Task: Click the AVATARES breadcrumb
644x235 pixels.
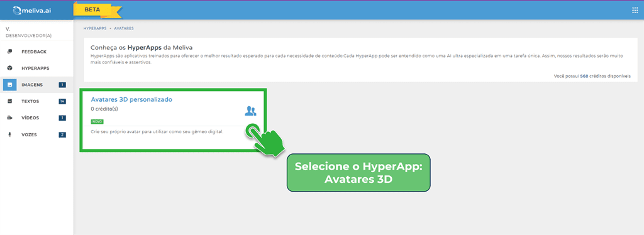Action: point(124,29)
